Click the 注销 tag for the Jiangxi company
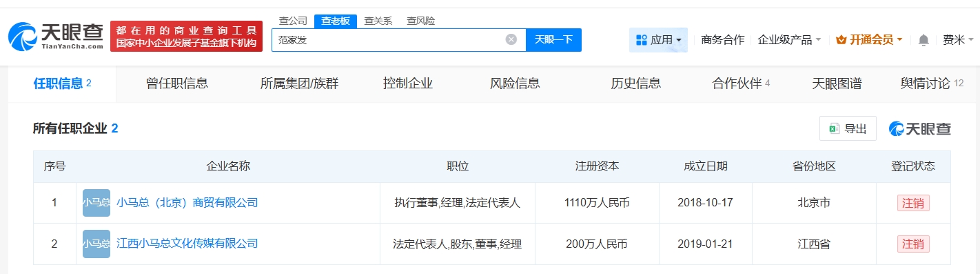This screenshot has width=980, height=274. point(913,244)
